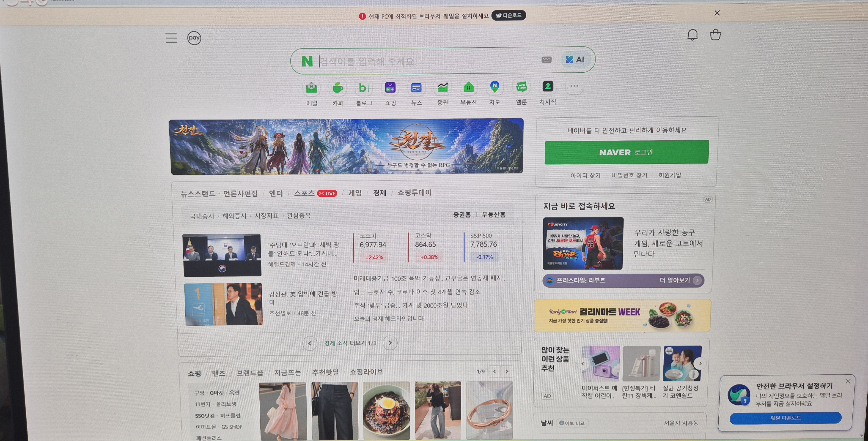Close the Whale browser top banner
868x441 pixels.
(x=717, y=13)
